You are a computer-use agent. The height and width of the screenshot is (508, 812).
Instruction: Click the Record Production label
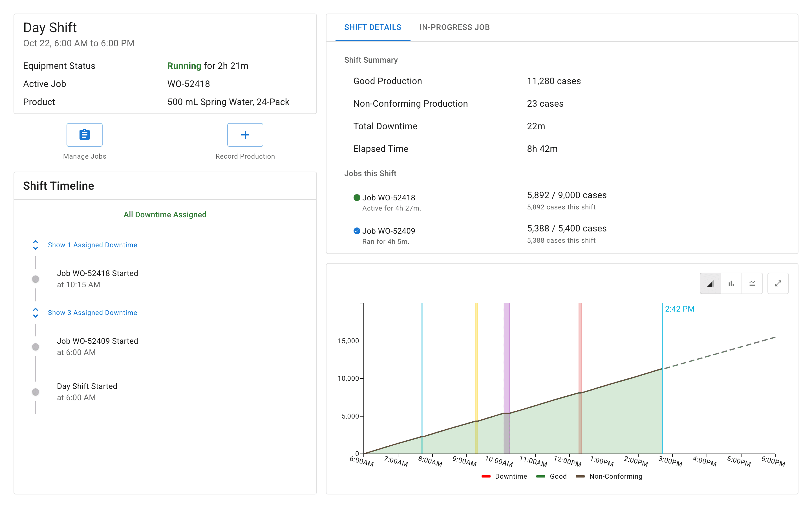(245, 156)
